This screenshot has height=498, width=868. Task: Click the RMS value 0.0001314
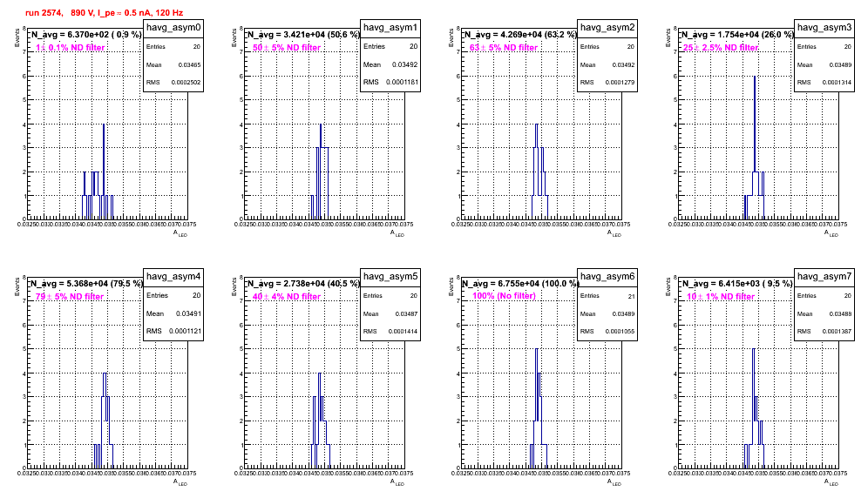pos(837,82)
